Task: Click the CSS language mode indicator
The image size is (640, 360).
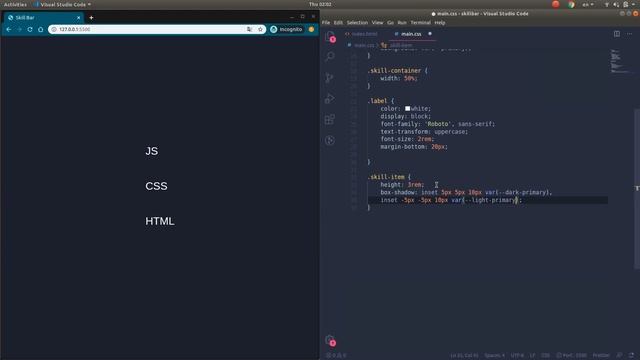Action: (545, 356)
